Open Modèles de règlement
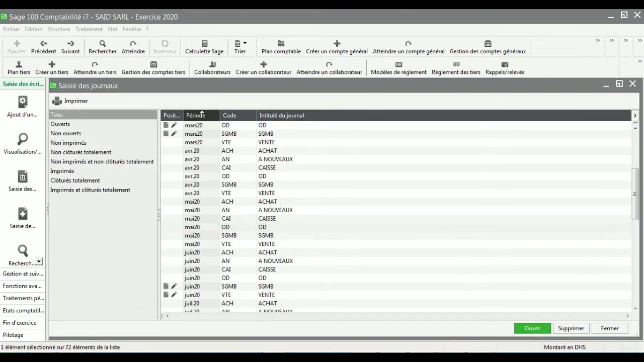 point(398,68)
